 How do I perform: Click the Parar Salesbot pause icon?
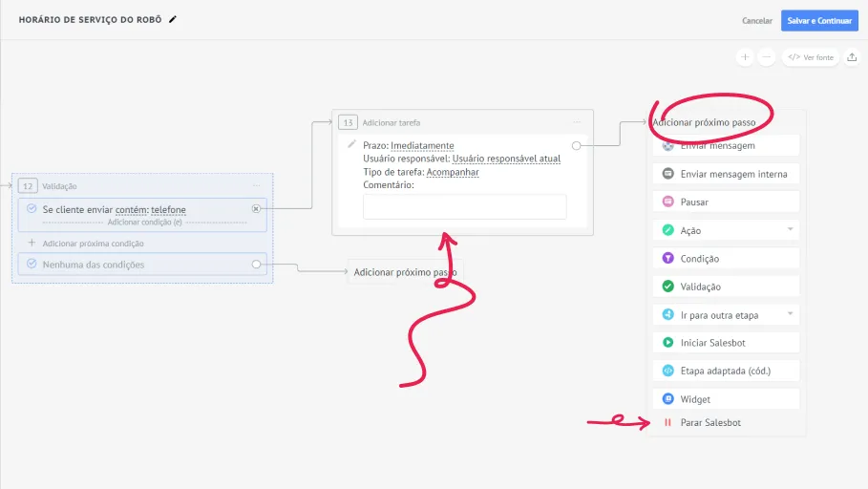click(x=668, y=422)
